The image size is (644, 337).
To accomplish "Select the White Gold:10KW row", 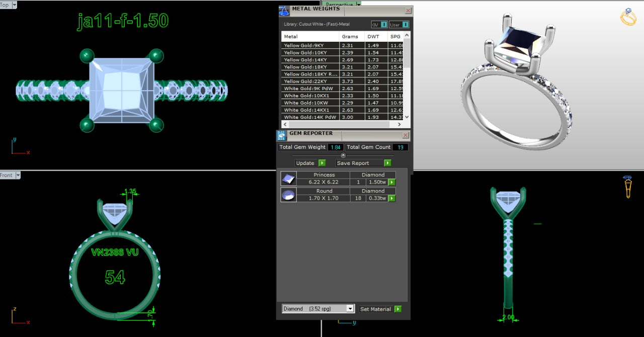I will tap(343, 103).
